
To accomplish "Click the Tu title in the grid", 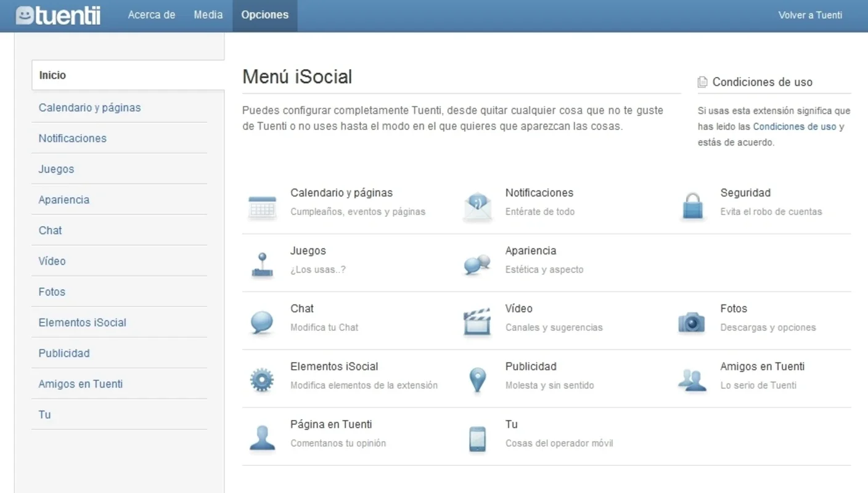I will (512, 425).
